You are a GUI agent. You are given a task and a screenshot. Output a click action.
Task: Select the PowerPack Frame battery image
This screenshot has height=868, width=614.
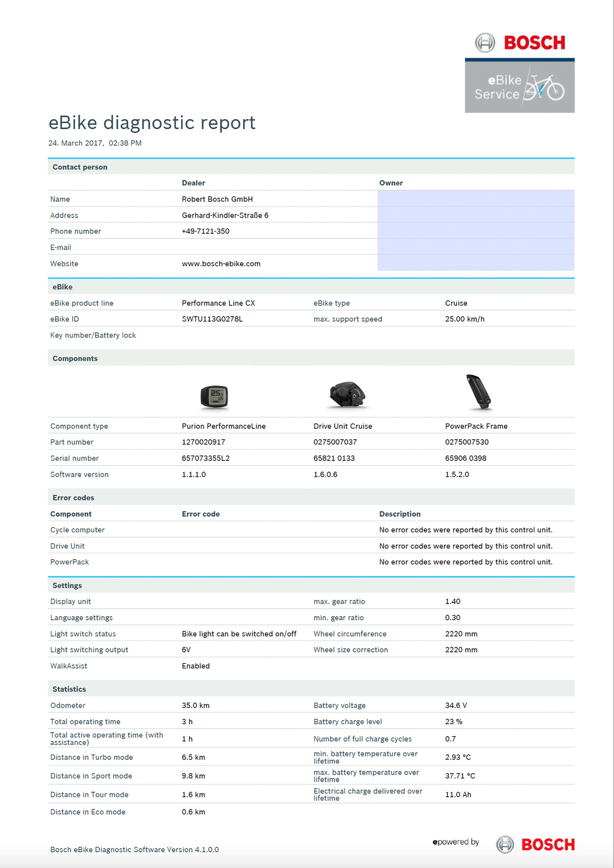(x=478, y=392)
